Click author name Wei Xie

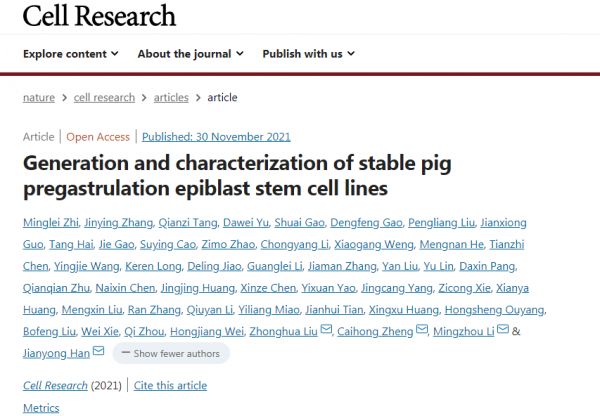(x=100, y=331)
